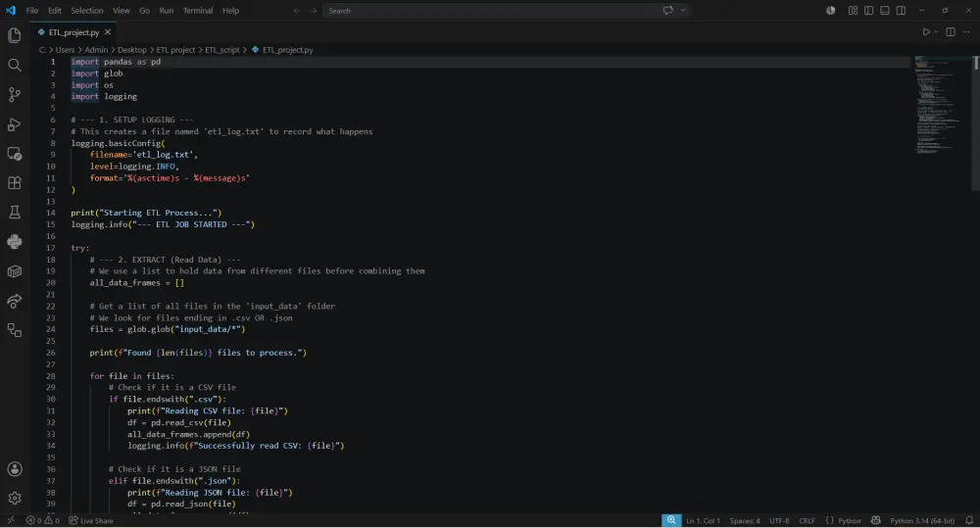The image size is (980, 528).
Task: Open the Manage gear menu
Action: pos(15,498)
